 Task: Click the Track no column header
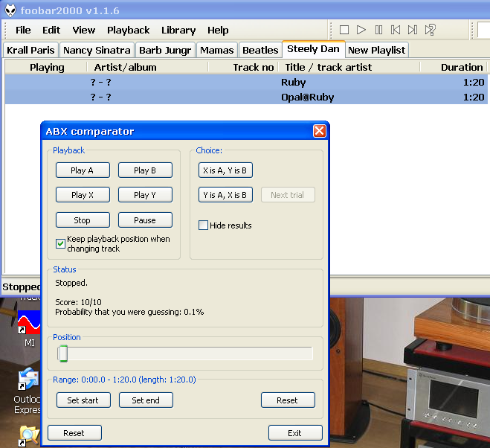pos(243,67)
